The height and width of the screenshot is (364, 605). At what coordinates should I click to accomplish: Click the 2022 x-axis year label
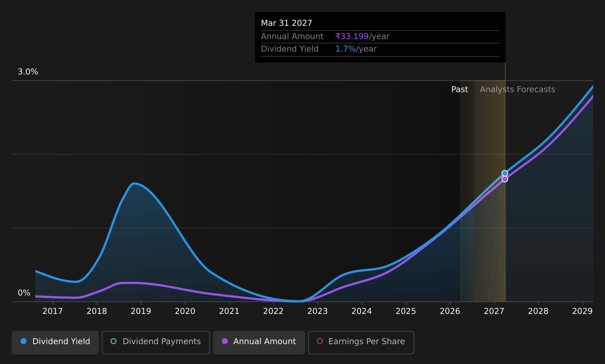[x=273, y=311]
